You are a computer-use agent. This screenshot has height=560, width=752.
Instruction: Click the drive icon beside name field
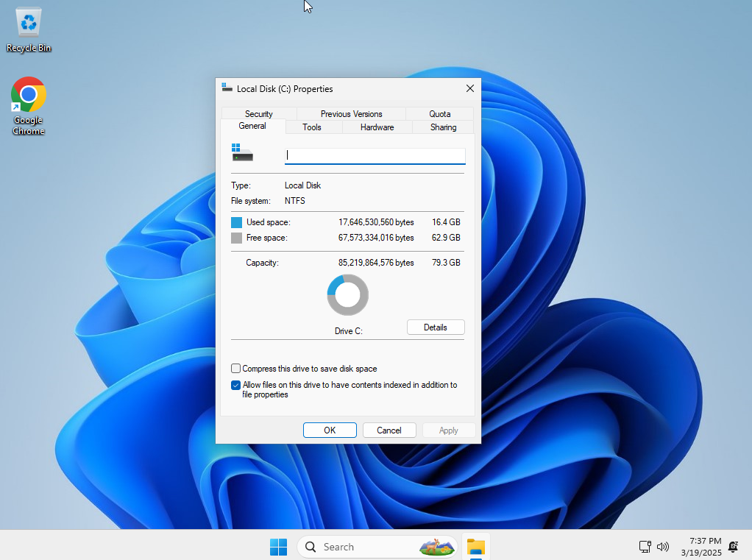pos(242,153)
